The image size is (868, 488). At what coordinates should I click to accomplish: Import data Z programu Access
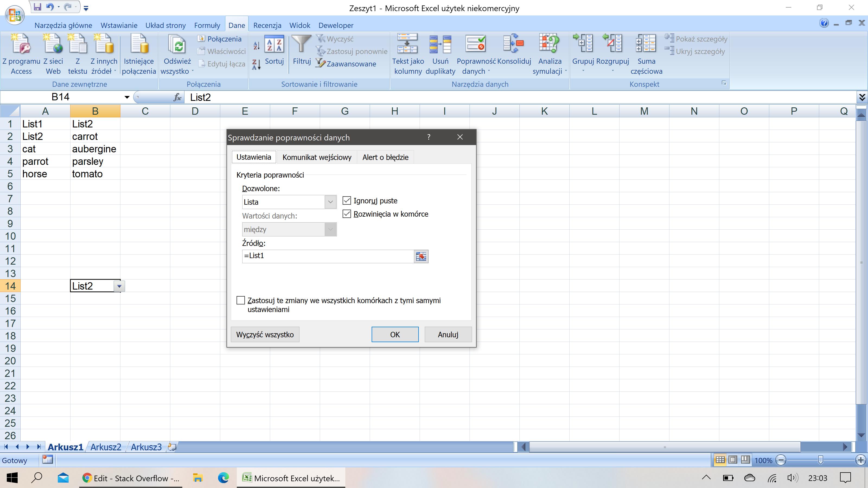pyautogui.click(x=21, y=44)
